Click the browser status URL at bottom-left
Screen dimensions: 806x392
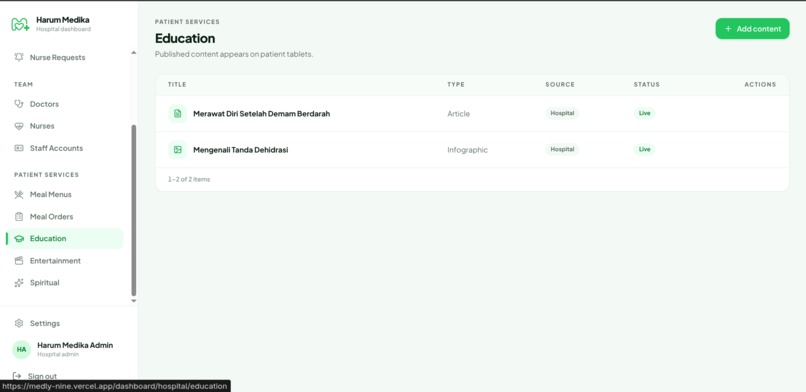(115, 386)
